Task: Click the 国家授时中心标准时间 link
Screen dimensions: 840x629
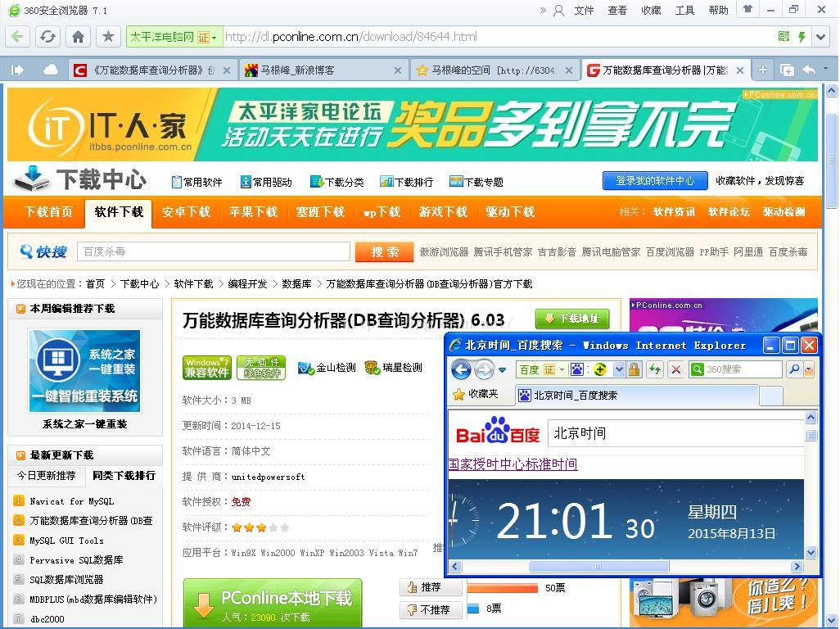Action: pyautogui.click(x=513, y=464)
